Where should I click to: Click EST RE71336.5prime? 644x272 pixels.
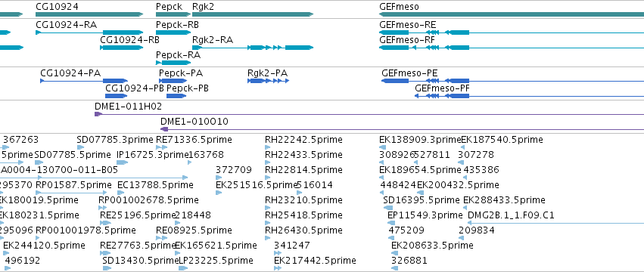tap(194, 140)
